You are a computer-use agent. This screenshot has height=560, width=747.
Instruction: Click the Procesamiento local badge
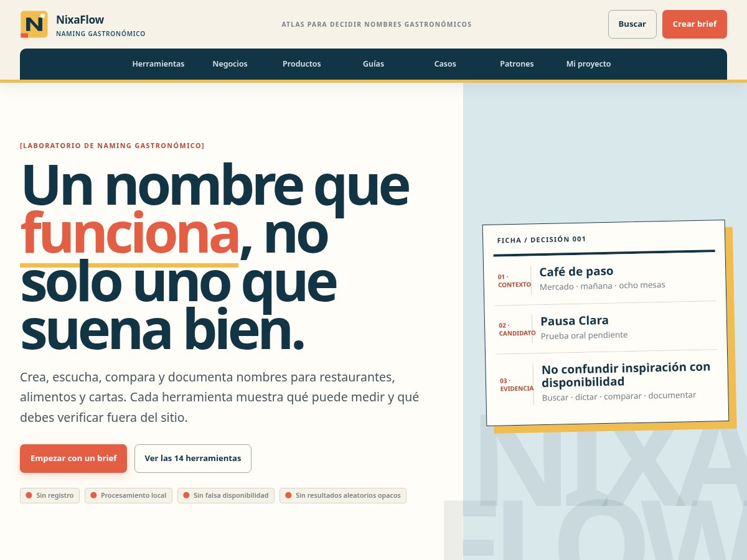click(128, 495)
